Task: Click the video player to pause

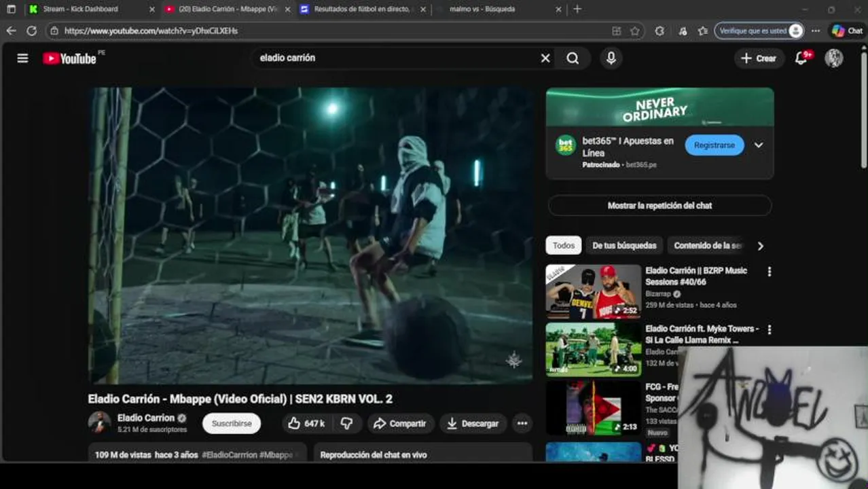Action: click(310, 235)
